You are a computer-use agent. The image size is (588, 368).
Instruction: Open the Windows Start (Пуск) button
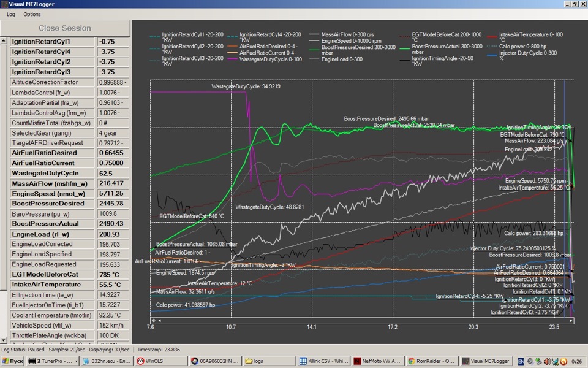coord(13,361)
